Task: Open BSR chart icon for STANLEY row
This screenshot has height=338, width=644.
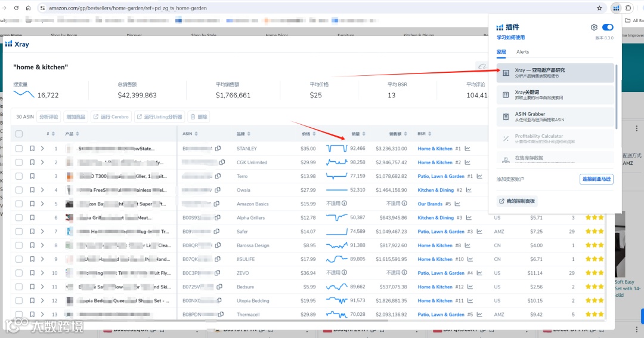Action: (467, 149)
